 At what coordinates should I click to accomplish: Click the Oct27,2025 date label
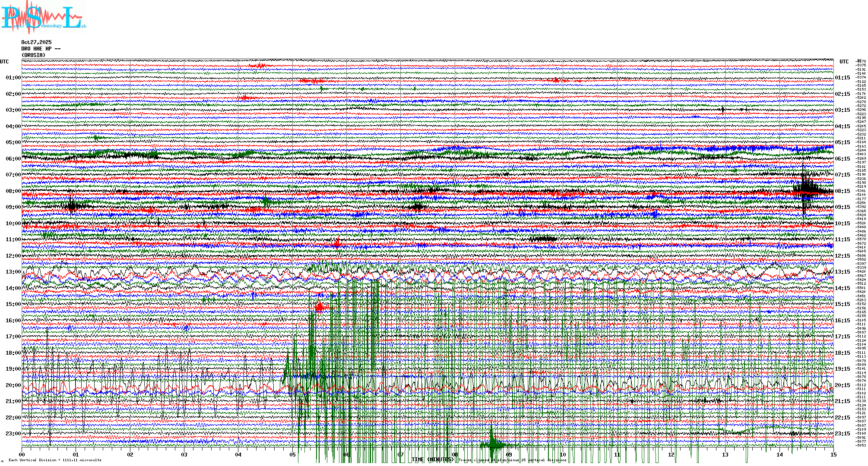click(x=36, y=42)
